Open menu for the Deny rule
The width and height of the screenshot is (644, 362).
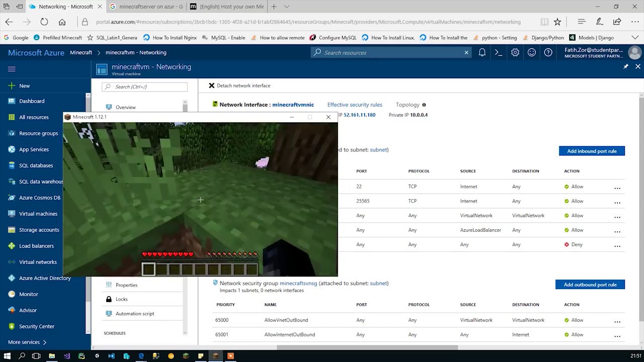(617, 245)
